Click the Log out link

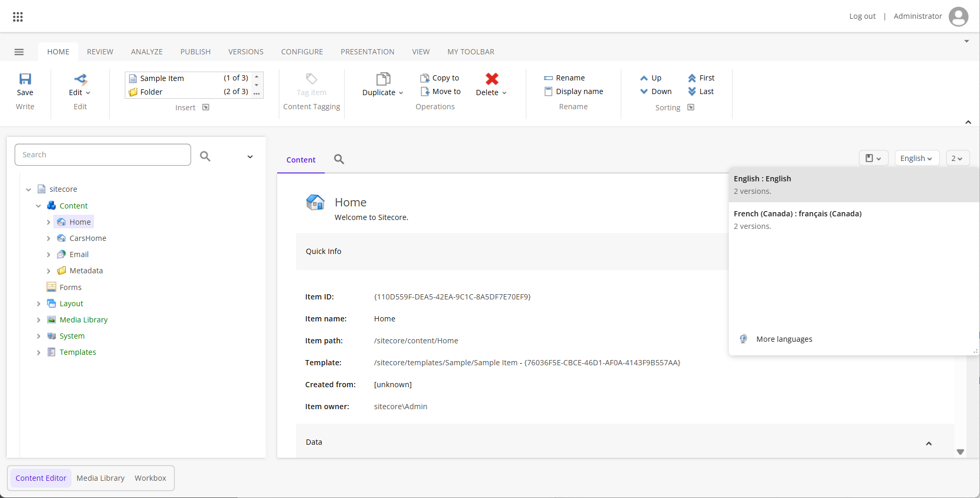863,16
